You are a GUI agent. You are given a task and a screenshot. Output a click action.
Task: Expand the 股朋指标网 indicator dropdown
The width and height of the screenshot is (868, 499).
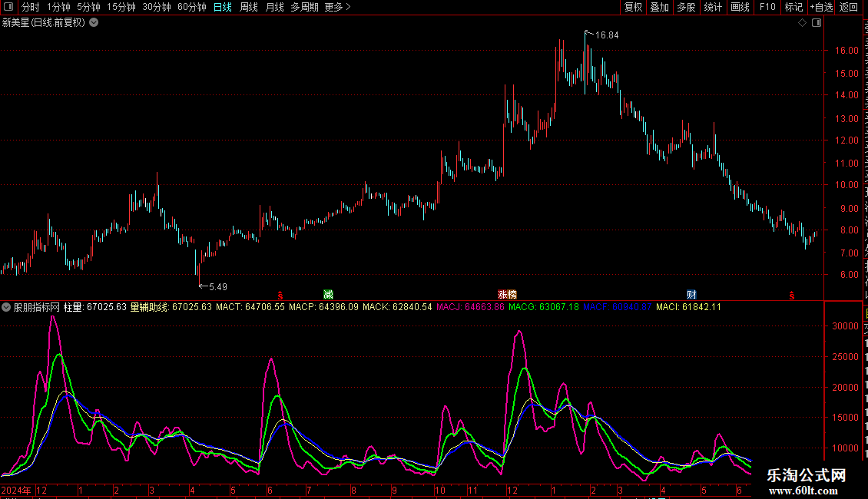tap(6, 307)
